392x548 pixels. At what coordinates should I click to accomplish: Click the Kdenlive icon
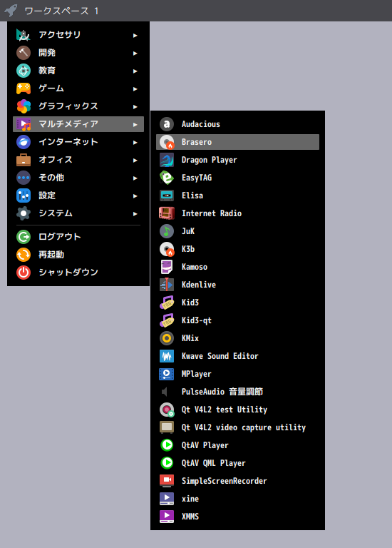(x=167, y=285)
